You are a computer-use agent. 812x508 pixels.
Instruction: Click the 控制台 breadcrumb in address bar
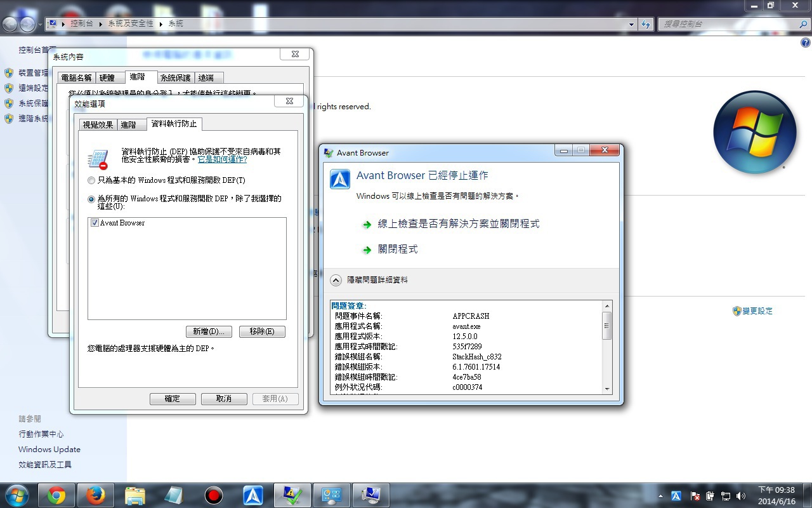pos(82,23)
